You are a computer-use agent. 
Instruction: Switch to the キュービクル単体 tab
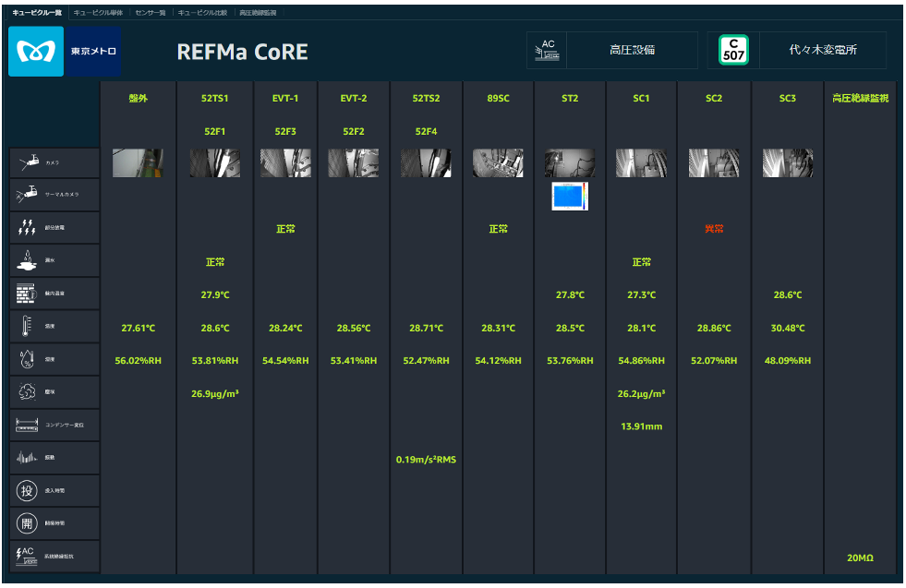point(98,13)
